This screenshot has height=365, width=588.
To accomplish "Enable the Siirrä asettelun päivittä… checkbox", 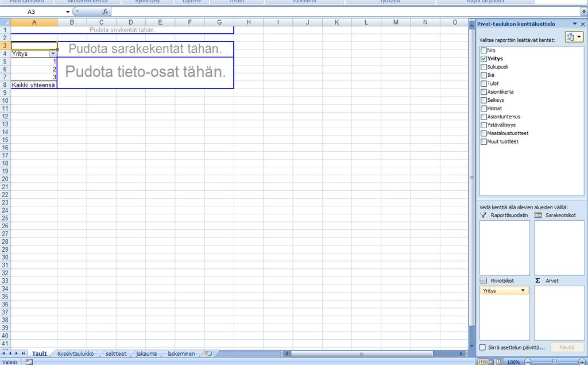I will point(482,347).
